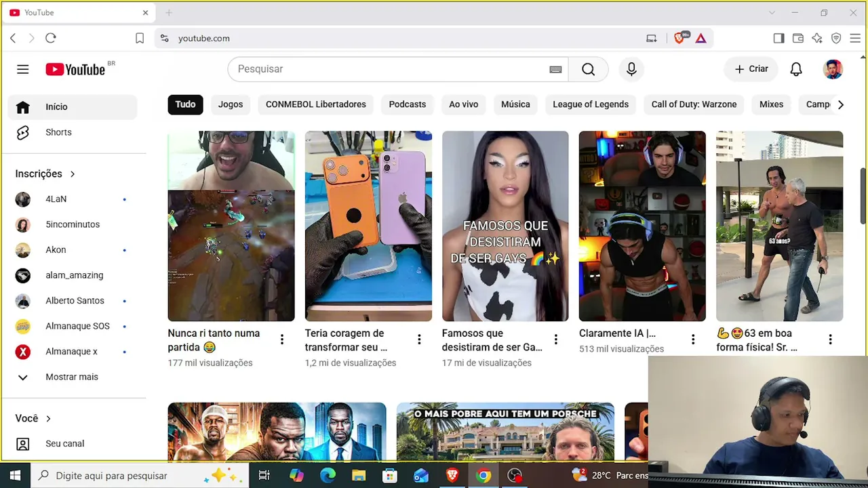The height and width of the screenshot is (488, 868).
Task: Open the browser main menu
Action: point(855,39)
